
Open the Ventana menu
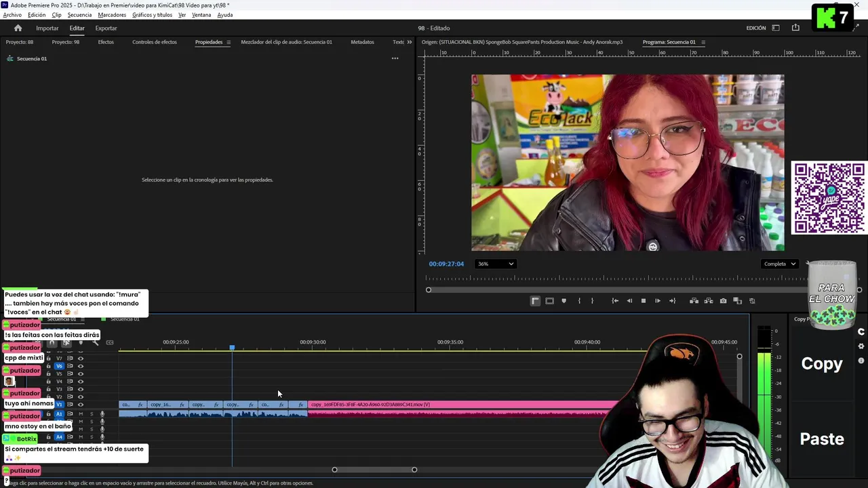[x=201, y=15]
